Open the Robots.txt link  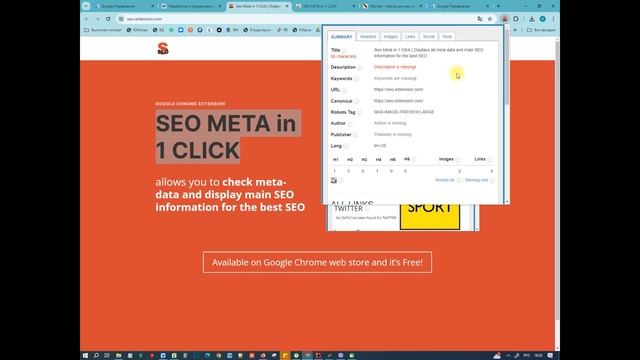tap(444, 180)
